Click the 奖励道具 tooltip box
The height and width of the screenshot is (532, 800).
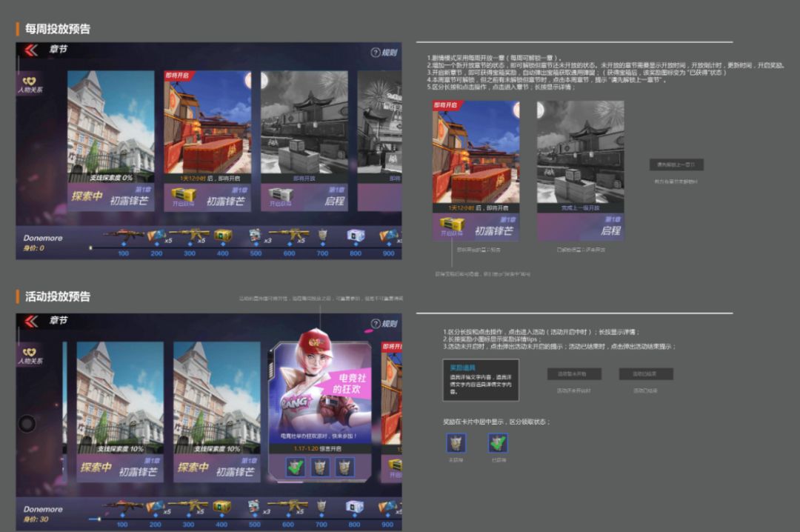[480, 380]
